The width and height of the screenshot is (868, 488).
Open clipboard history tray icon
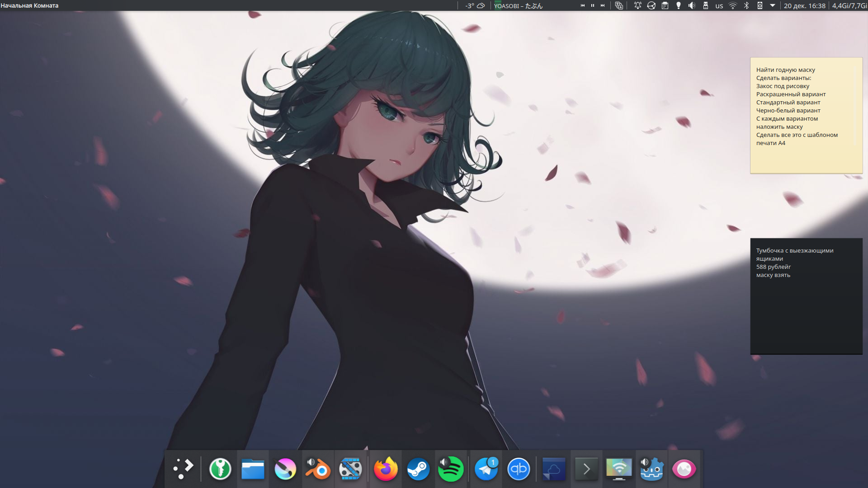(x=665, y=5)
